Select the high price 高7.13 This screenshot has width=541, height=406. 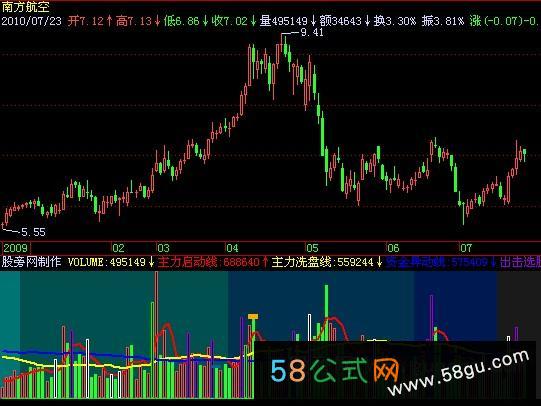[134, 21]
